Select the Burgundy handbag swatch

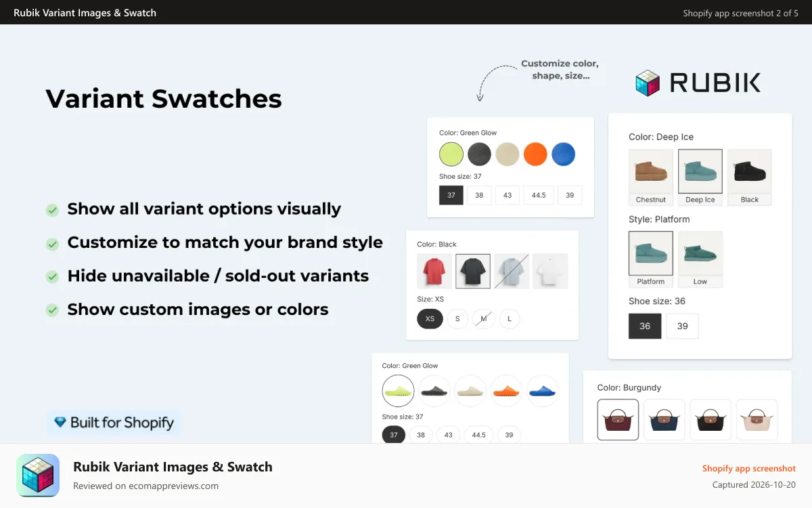pos(618,419)
